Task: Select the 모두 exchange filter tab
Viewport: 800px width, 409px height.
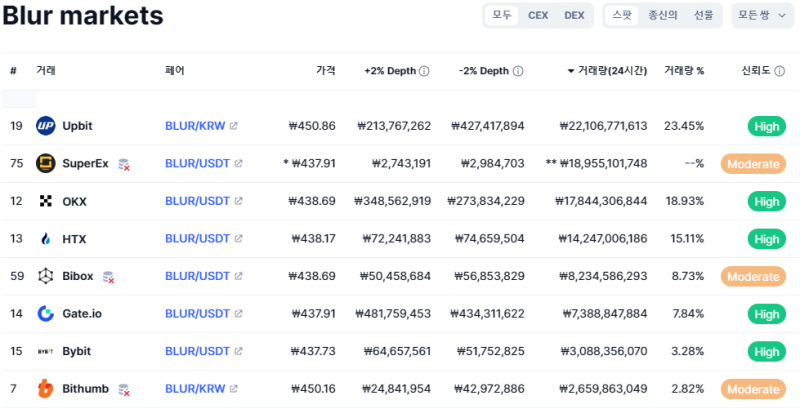Action: (x=502, y=15)
